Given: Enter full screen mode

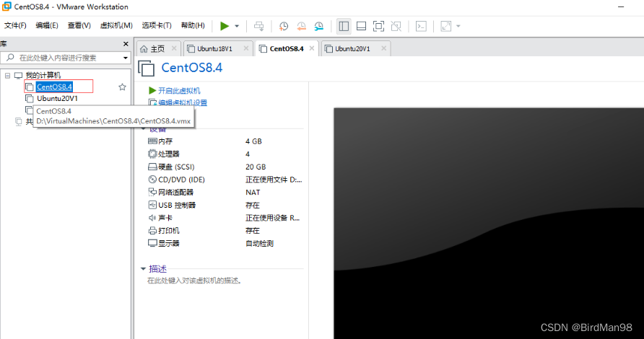Looking at the screenshot, I should [379, 26].
